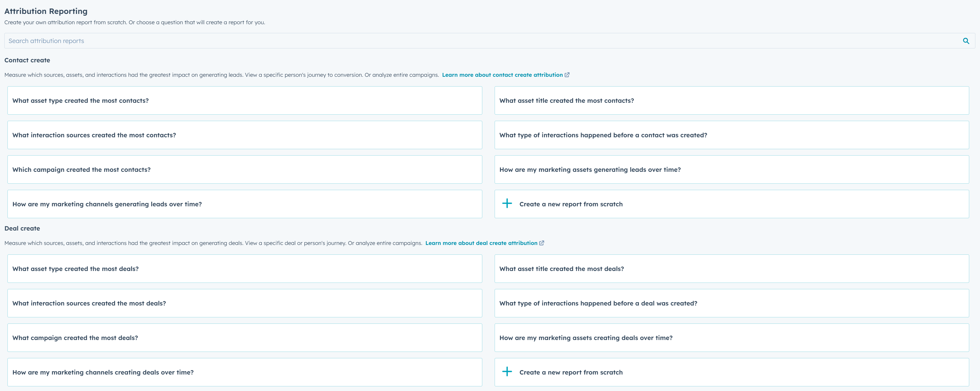
Task: Select 'How are my marketing channels creating deals over time?'
Action: click(245, 372)
